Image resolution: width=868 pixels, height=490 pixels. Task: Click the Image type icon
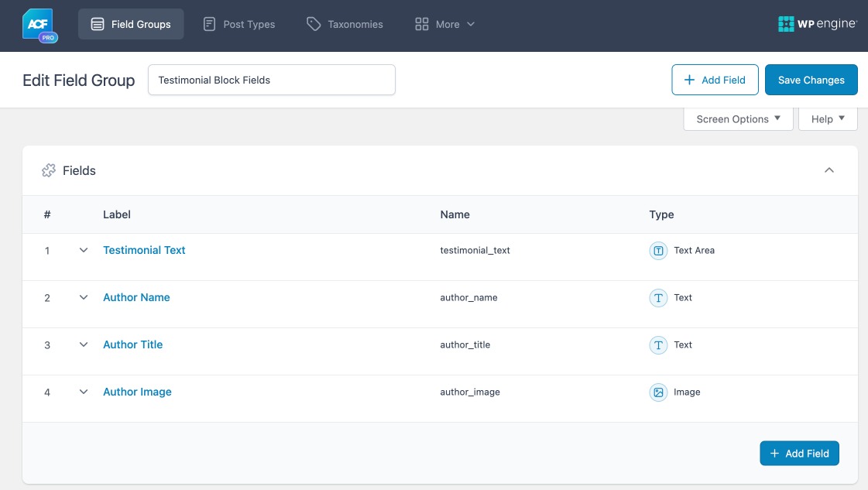pos(658,392)
